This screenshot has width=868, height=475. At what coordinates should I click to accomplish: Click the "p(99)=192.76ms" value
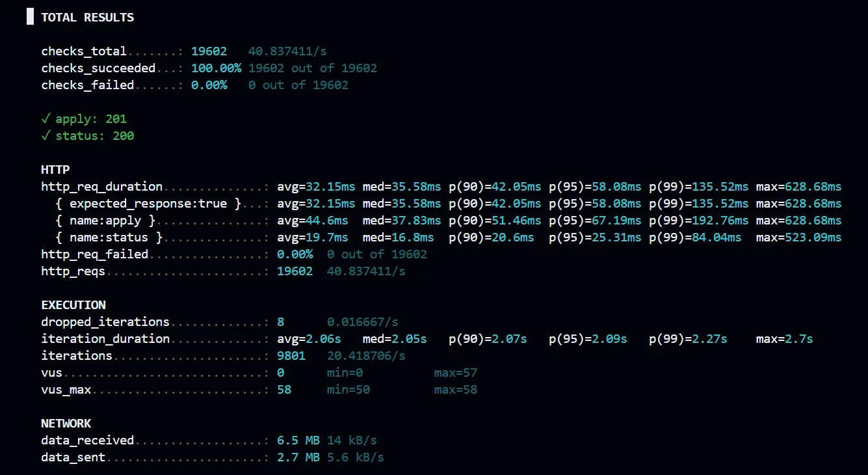tap(698, 221)
